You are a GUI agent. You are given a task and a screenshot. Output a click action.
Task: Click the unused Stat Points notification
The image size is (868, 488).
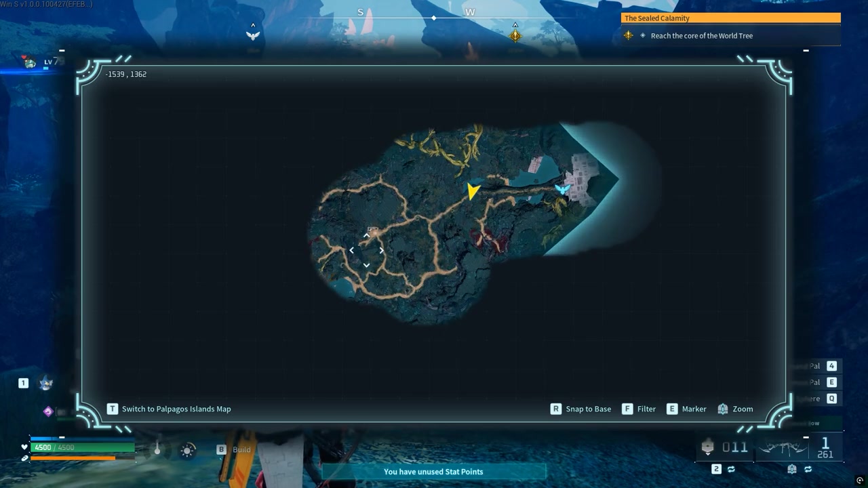(434, 472)
